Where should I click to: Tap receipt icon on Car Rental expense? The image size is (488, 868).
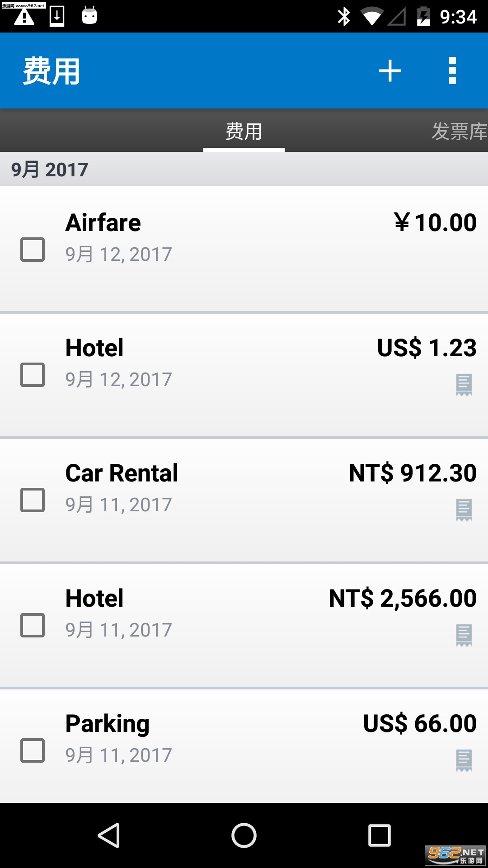464,510
